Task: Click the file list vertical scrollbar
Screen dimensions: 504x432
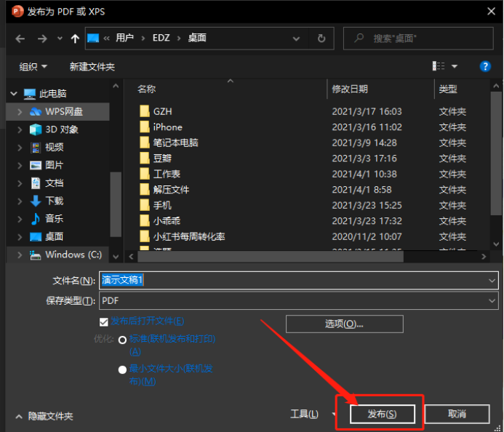Action: point(496,153)
